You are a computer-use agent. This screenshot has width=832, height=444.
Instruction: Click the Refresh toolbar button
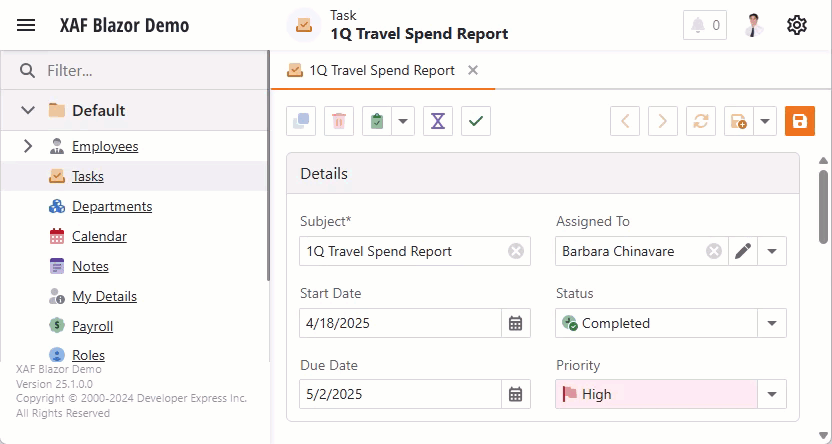(x=701, y=121)
